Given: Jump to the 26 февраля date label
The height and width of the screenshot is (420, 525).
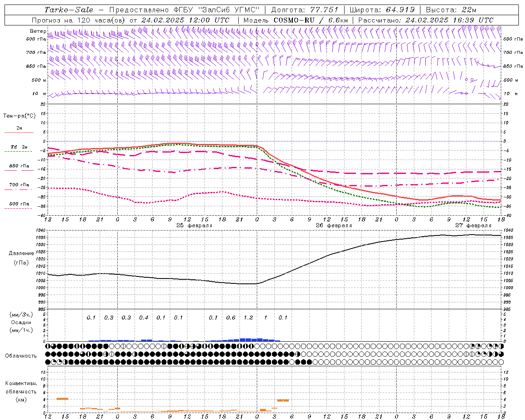Looking at the screenshot, I should [x=333, y=226].
